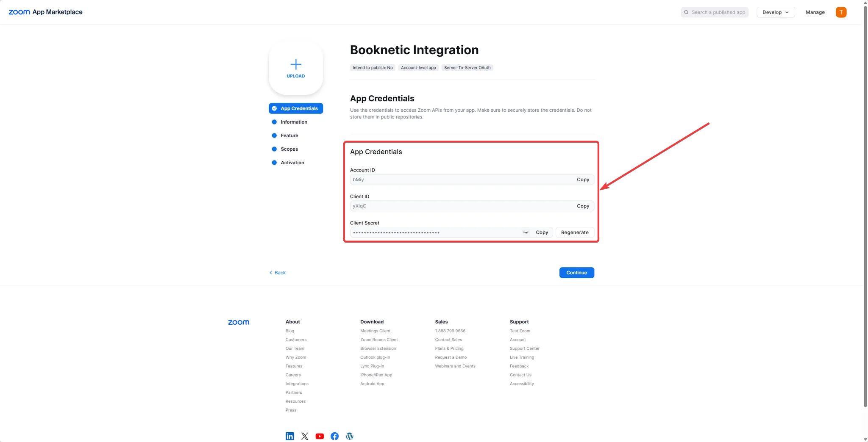Open the Test Zoom link
The width and height of the screenshot is (868, 442).
[x=520, y=331]
